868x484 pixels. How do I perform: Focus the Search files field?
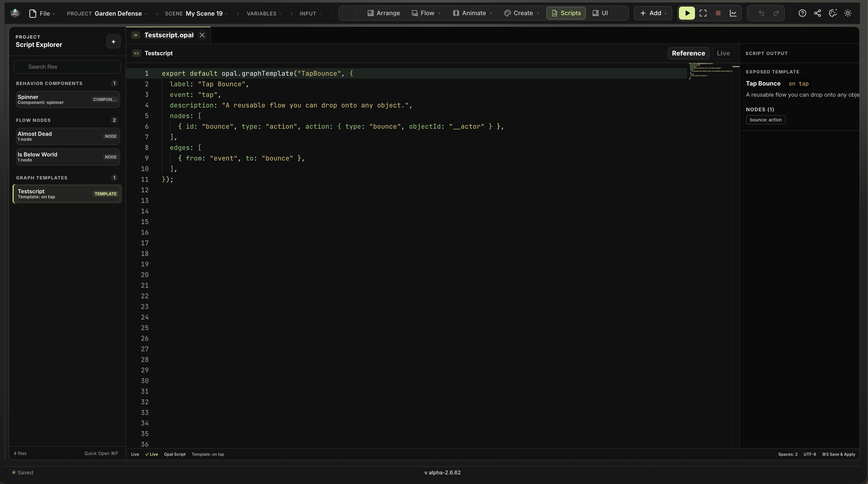tap(67, 67)
